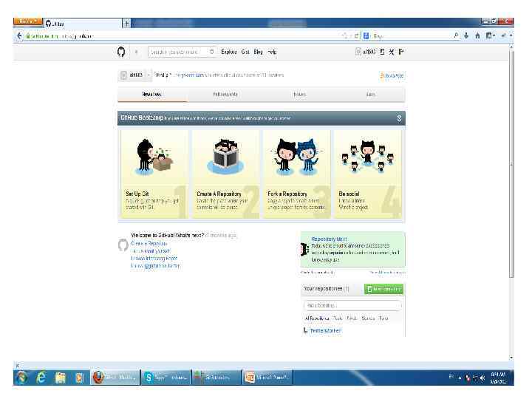Viewport: 532px width, 399px height.
Task: Select the Sources repositories filter
Action: 368,318
